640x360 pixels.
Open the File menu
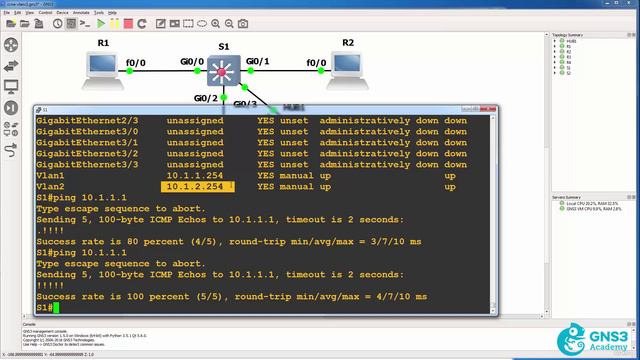coord(7,13)
